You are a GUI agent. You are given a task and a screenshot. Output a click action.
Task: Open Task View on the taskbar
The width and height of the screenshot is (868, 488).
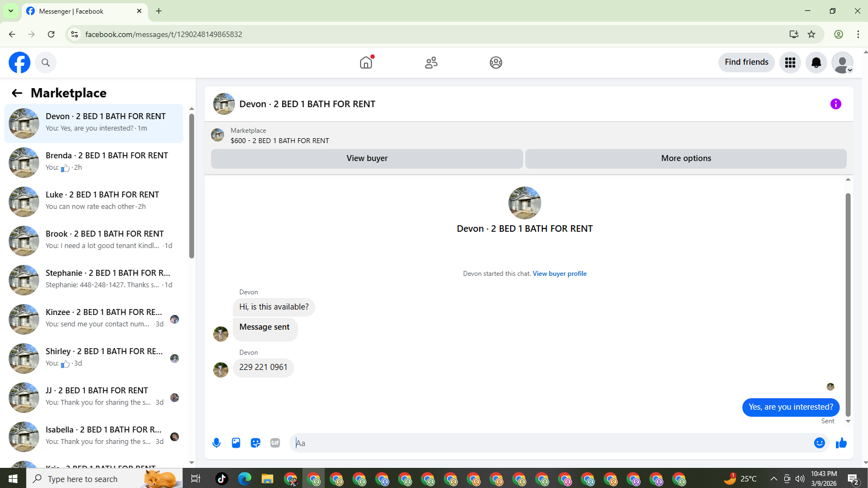click(196, 479)
